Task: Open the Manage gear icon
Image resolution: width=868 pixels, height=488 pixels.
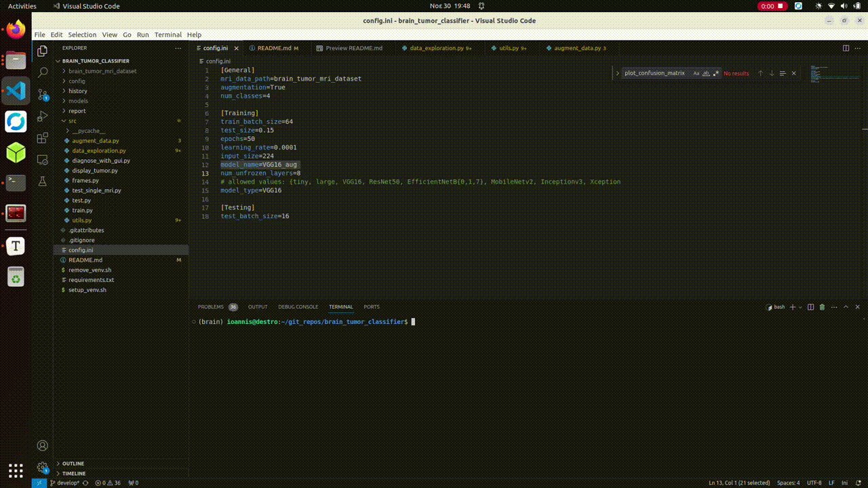Action: (x=42, y=467)
